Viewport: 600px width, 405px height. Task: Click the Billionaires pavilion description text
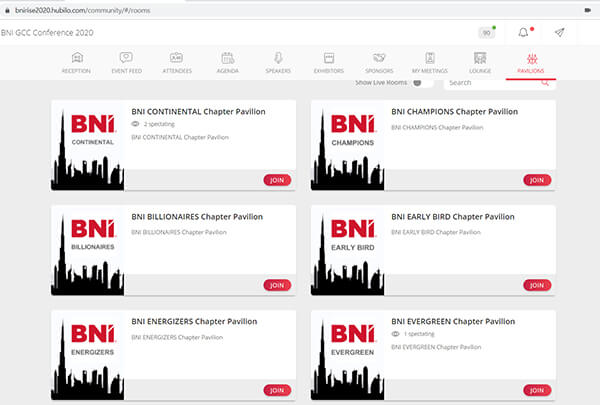[x=179, y=232]
